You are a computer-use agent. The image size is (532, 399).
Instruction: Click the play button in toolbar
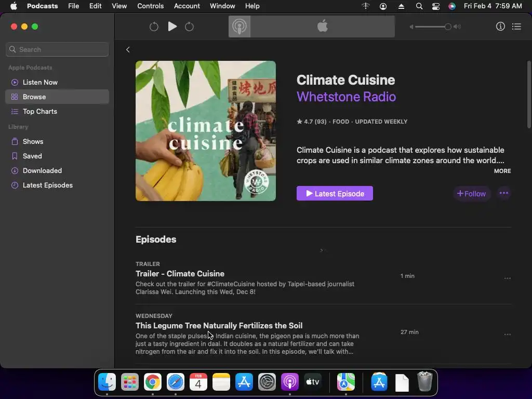172,26
